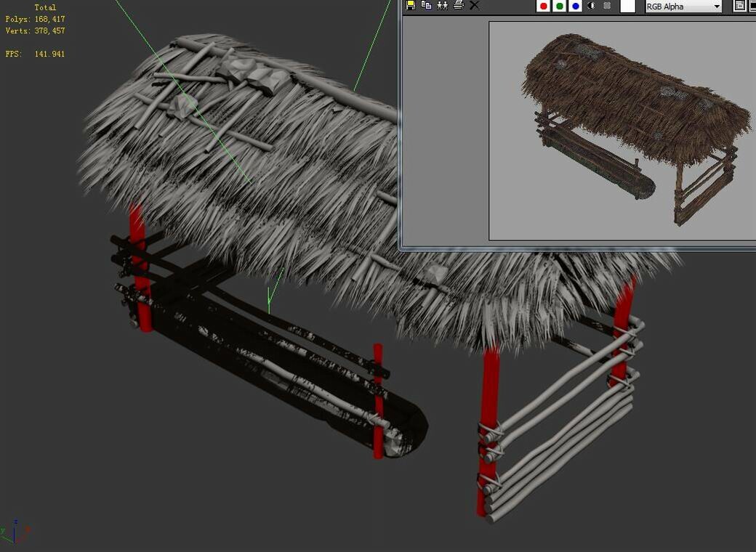The width and height of the screenshot is (756, 552).
Task: Toggle the red channel button
Action: [544, 7]
